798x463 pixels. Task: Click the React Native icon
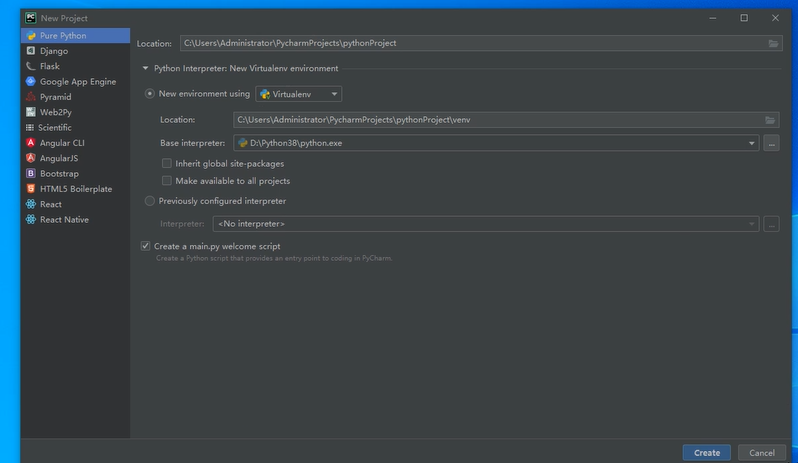[31, 219]
